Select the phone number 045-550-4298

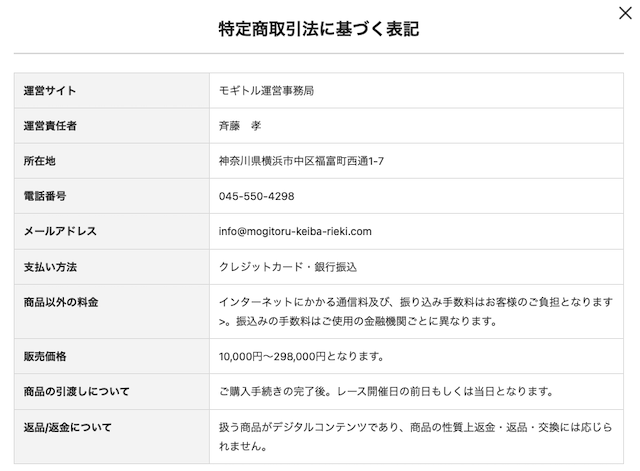coord(256,196)
